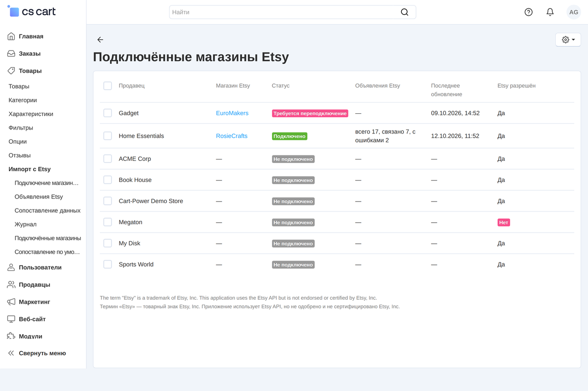Go back with the arrow icon

click(x=100, y=40)
